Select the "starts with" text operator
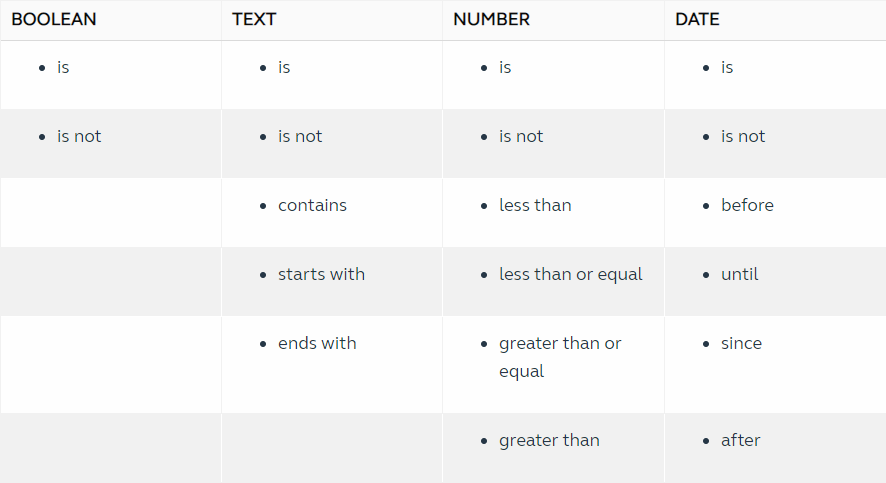This screenshot has height=483, width=886. coord(321,275)
